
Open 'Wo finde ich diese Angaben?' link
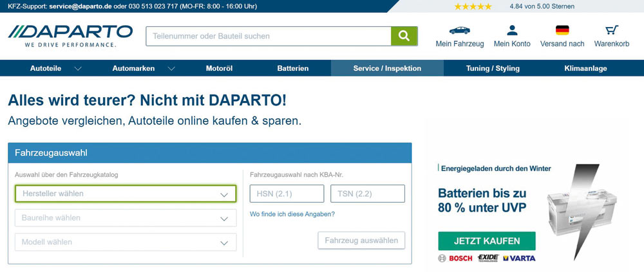(x=292, y=214)
